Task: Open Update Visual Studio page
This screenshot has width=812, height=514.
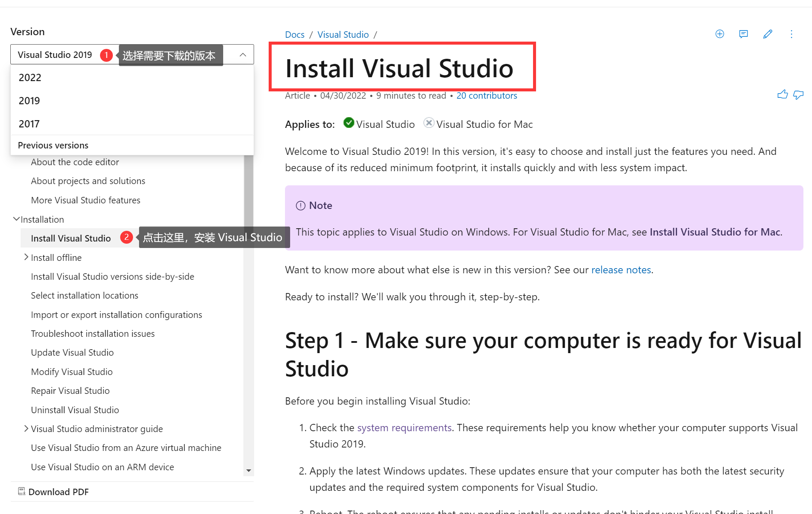Action: [x=72, y=353]
